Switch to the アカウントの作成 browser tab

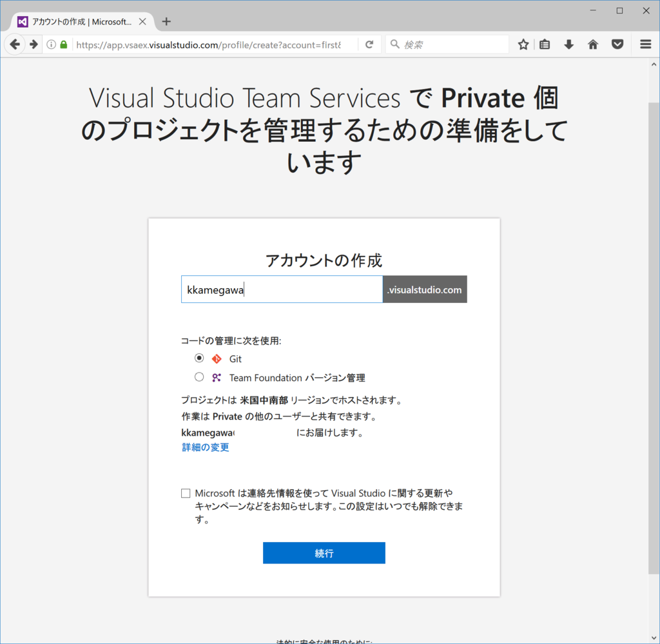pyautogui.click(x=82, y=21)
